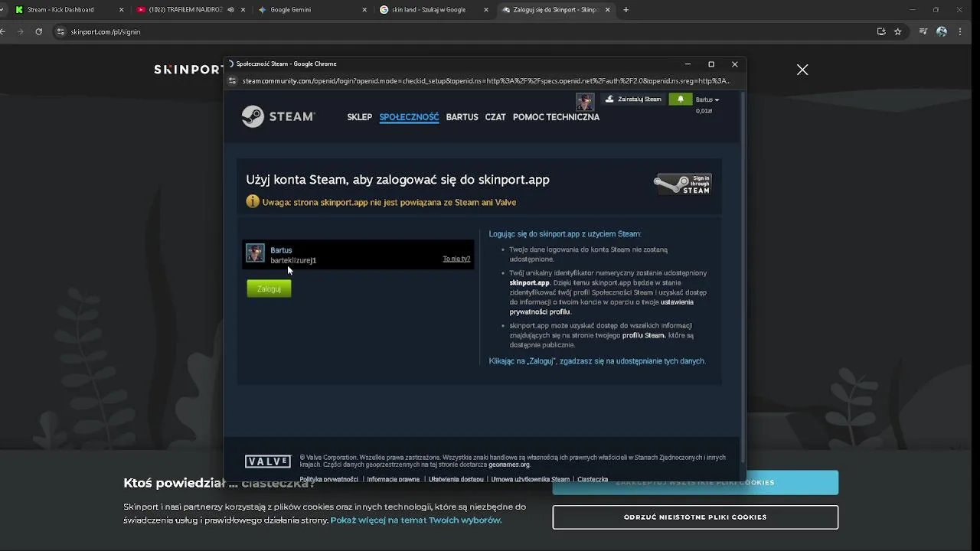Open 'Pokaż więcej na temat Twoich wyborów' link
This screenshot has height=551, width=980.
click(x=416, y=520)
